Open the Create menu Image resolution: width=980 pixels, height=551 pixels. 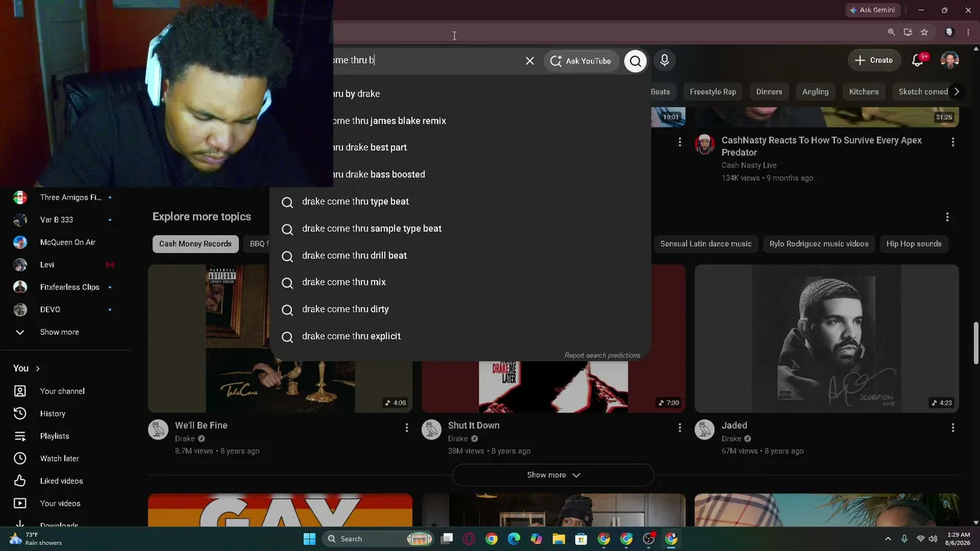coord(874,60)
